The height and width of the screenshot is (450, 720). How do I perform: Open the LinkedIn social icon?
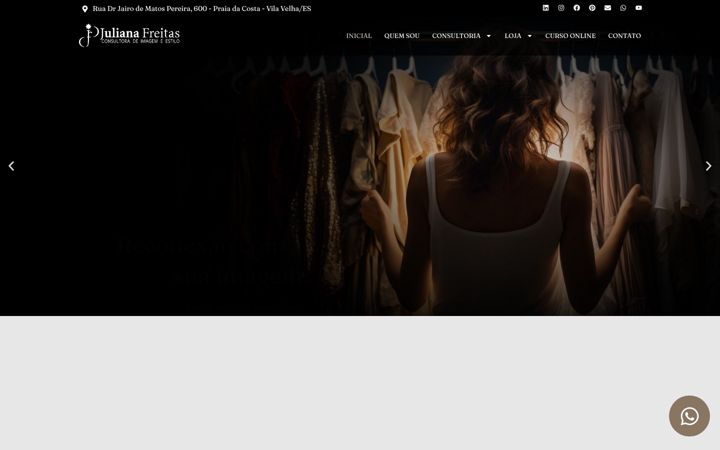click(546, 8)
